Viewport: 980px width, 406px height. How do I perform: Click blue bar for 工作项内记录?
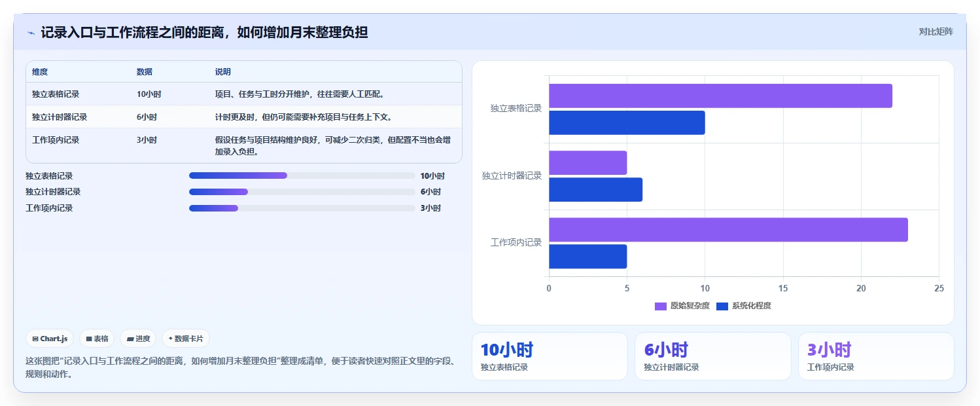[x=587, y=257]
